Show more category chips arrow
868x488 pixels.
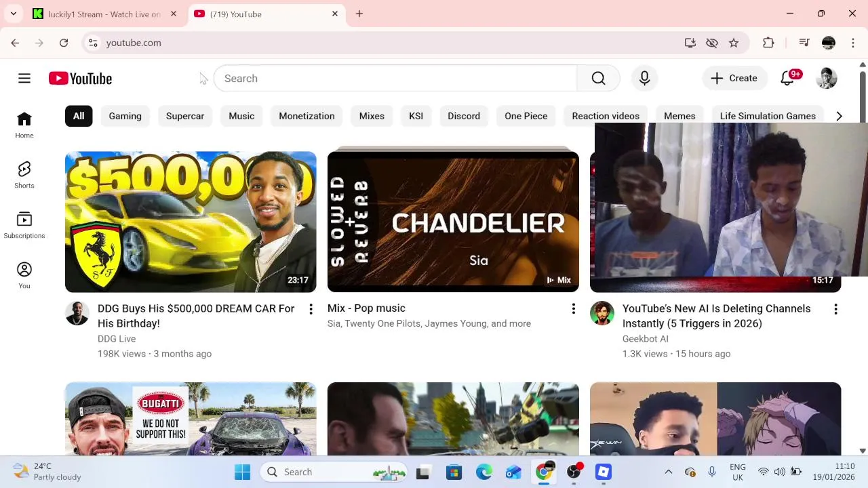pos(839,116)
